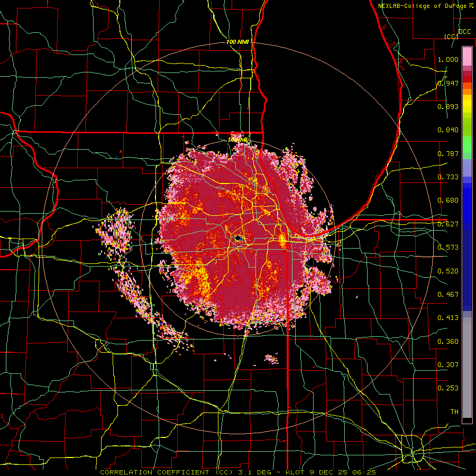The height and width of the screenshot is (476, 476).
Task: Click the 0.680 scale value
Action: pos(448,200)
